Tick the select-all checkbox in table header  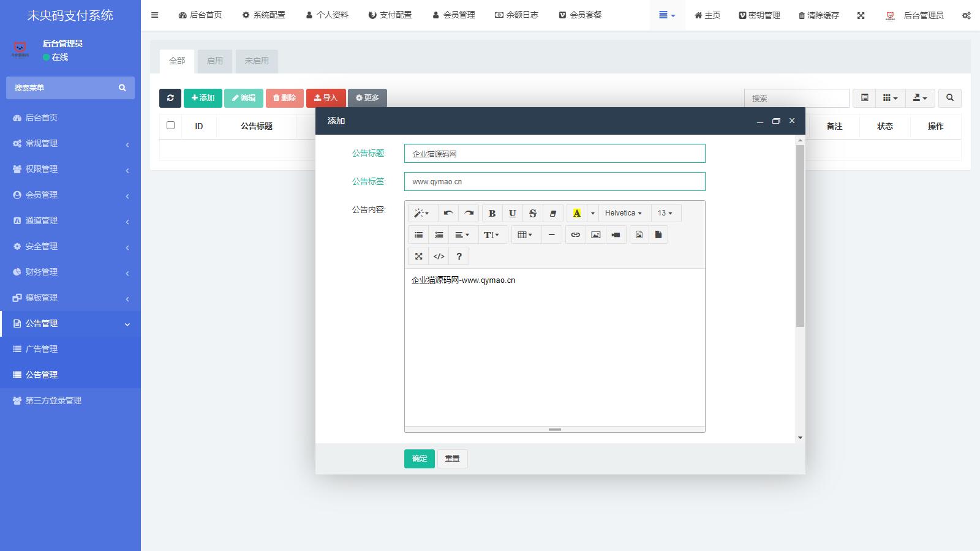171,126
